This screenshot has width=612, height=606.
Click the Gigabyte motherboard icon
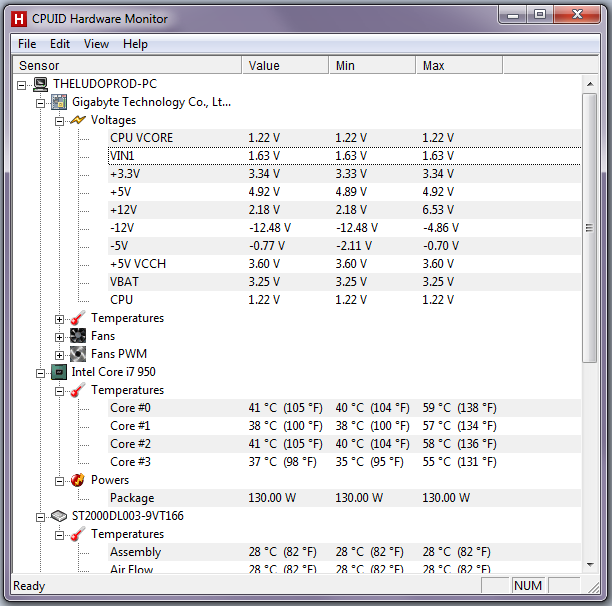point(59,102)
